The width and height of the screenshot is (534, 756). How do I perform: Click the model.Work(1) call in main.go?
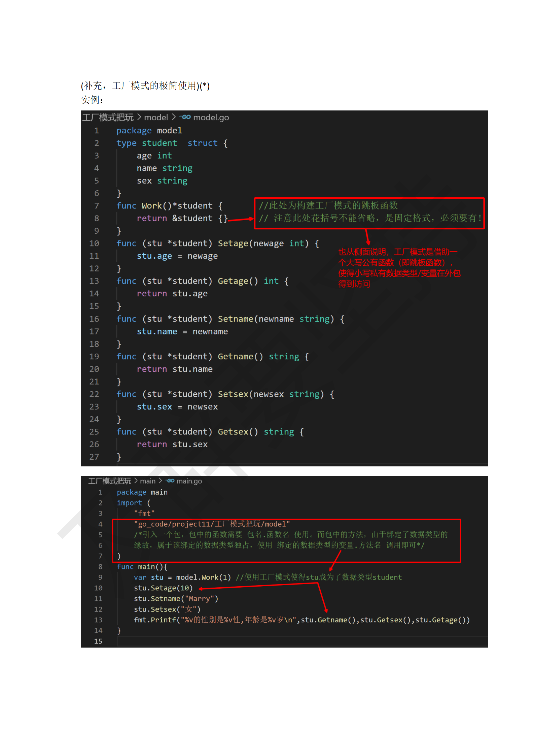[x=203, y=577]
